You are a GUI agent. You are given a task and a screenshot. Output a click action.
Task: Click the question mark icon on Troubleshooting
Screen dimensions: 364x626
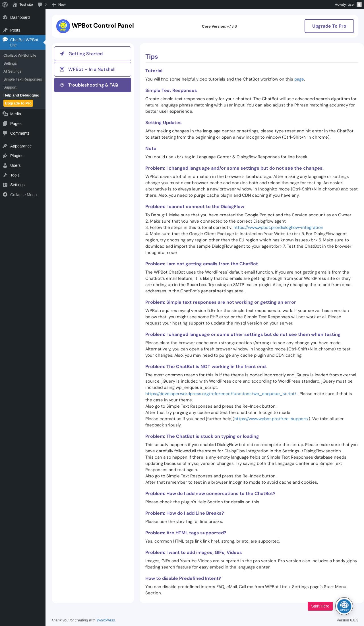pyautogui.click(x=62, y=85)
